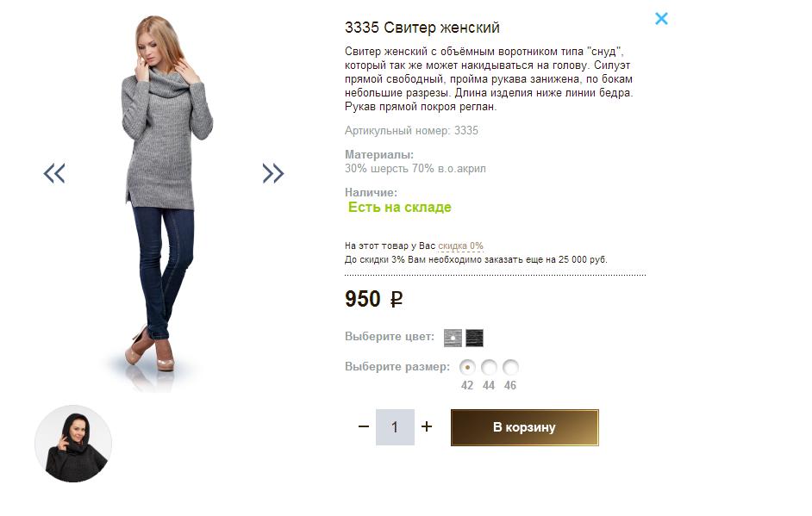812x516 pixels.
Task: Go to the next product photo
Action: [272, 173]
